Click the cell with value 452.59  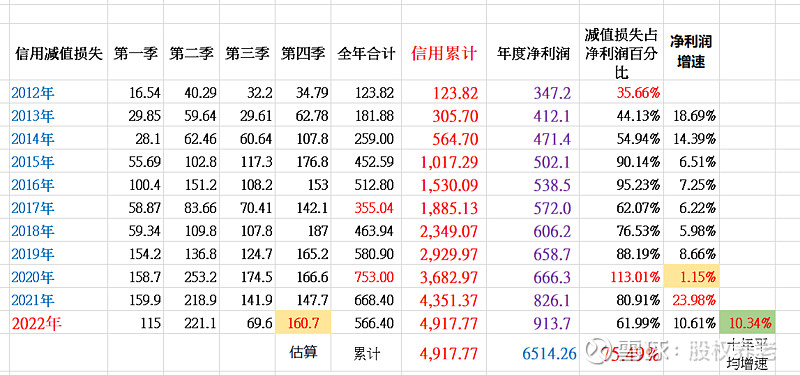[366, 162]
